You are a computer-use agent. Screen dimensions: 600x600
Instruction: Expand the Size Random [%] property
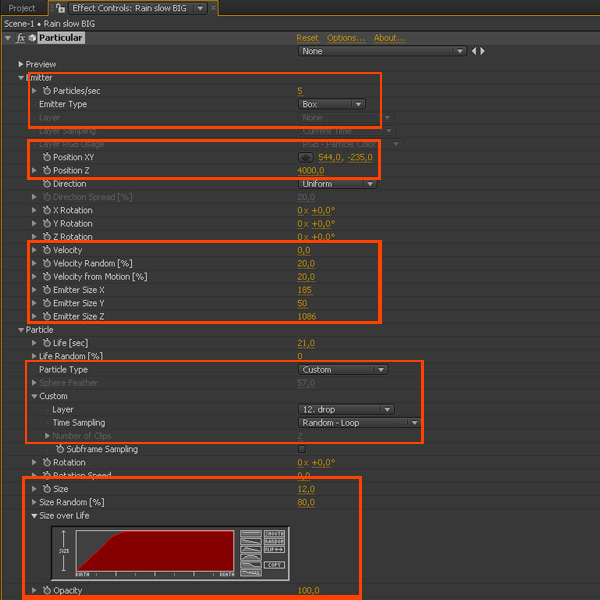pos(34,502)
